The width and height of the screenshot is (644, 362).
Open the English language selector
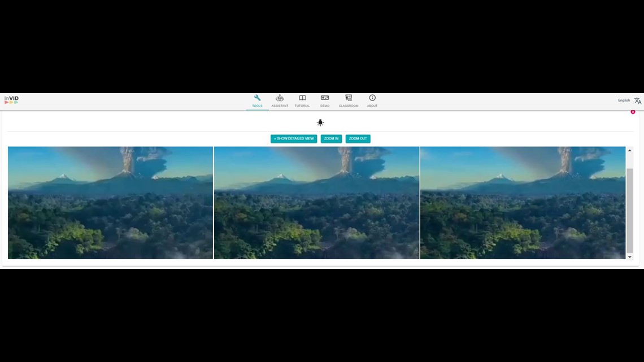624,101
